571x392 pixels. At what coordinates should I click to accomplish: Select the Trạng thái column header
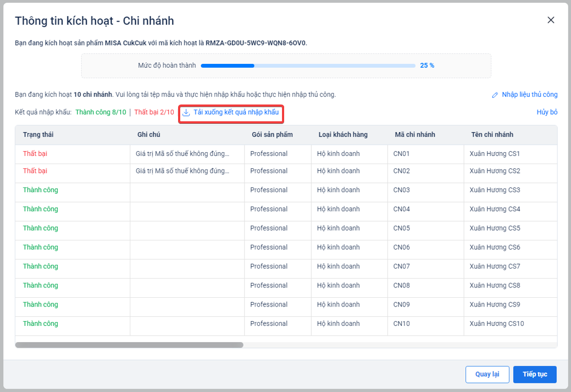pos(38,134)
